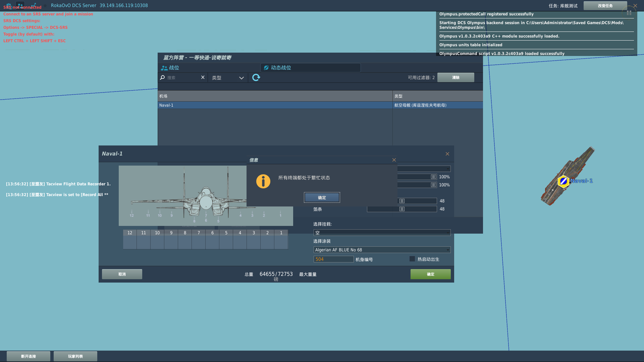
Task: Confirm the busy-terminals message with 确定
Action: click(x=322, y=198)
